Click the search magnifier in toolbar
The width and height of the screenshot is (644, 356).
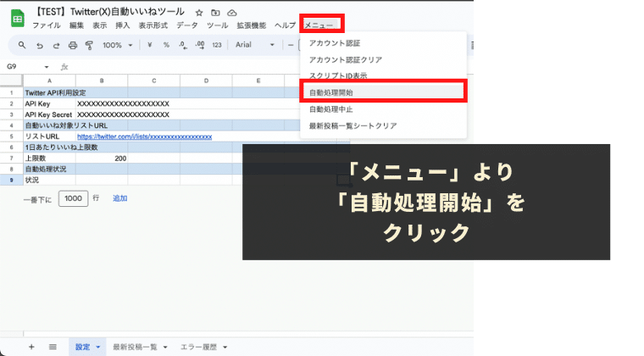click(22, 45)
